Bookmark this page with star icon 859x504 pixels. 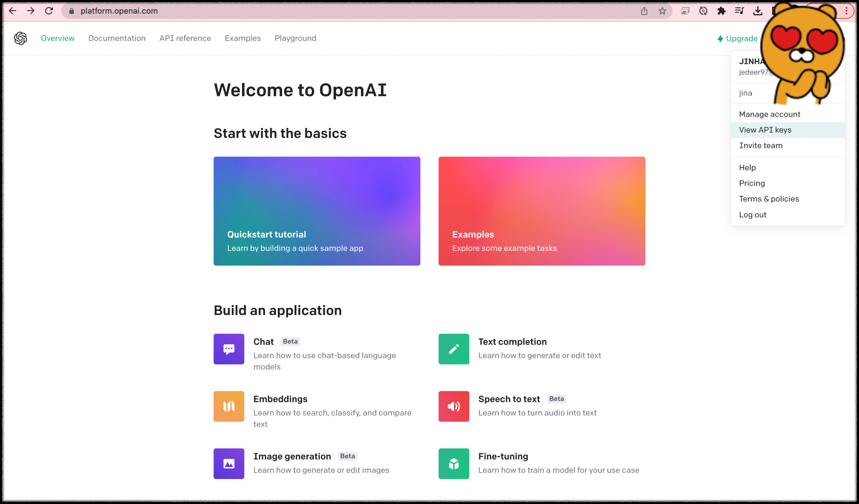tap(662, 11)
